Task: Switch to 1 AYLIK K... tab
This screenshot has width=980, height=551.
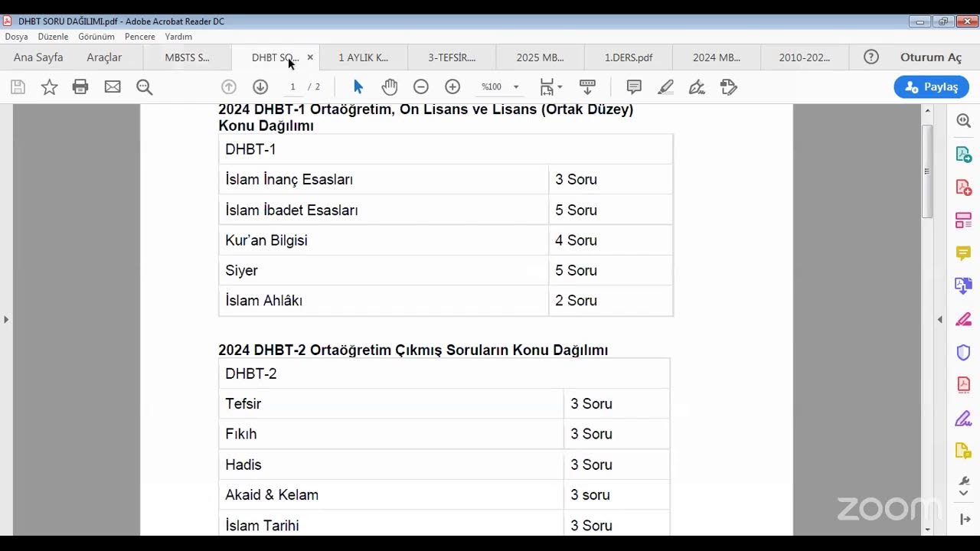Action: (x=364, y=57)
